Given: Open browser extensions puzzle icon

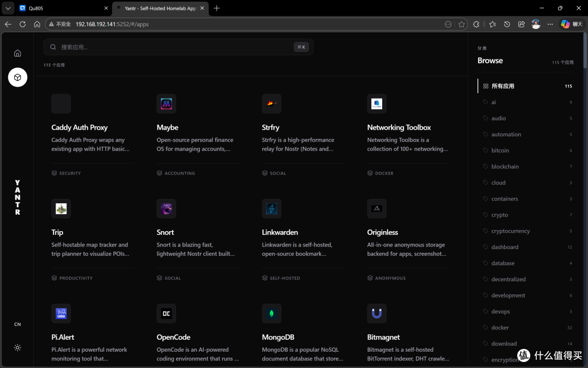Looking at the screenshot, I should click(476, 24).
